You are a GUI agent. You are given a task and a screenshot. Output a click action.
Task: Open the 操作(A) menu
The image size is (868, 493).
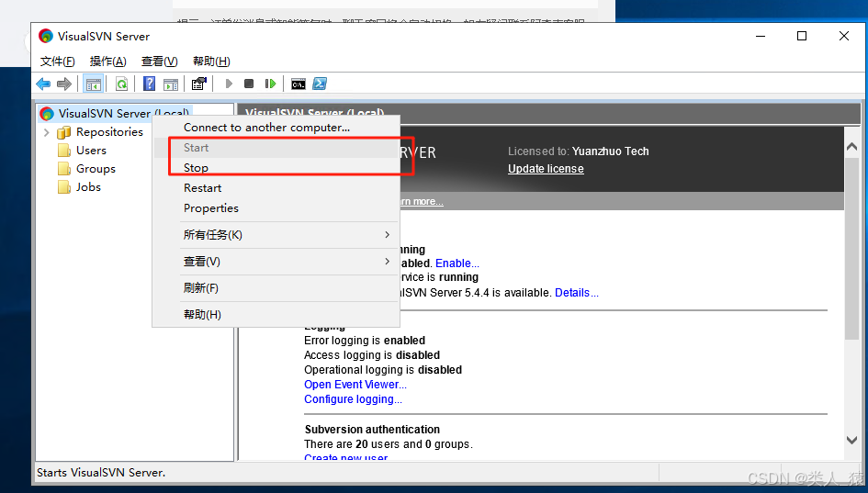click(108, 62)
